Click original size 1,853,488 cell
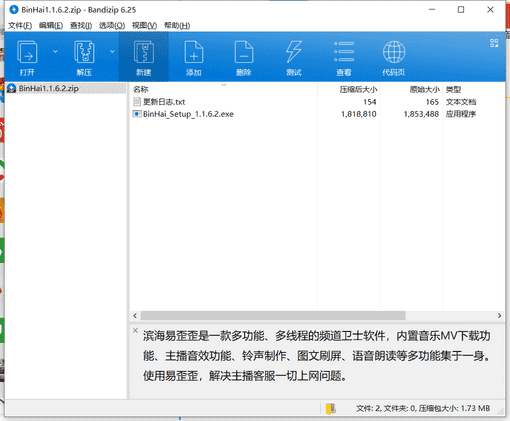The height and width of the screenshot is (421, 510). click(x=421, y=114)
